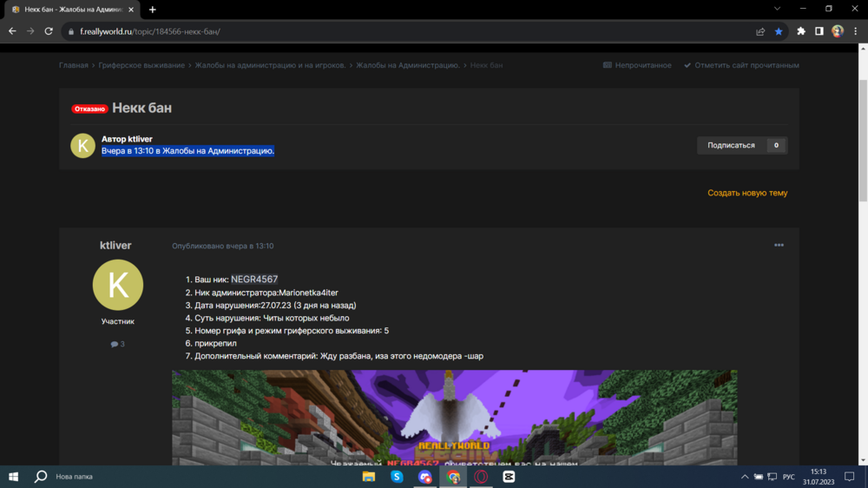
Task: Switch to Chrome taskbar icon
Action: (453, 477)
